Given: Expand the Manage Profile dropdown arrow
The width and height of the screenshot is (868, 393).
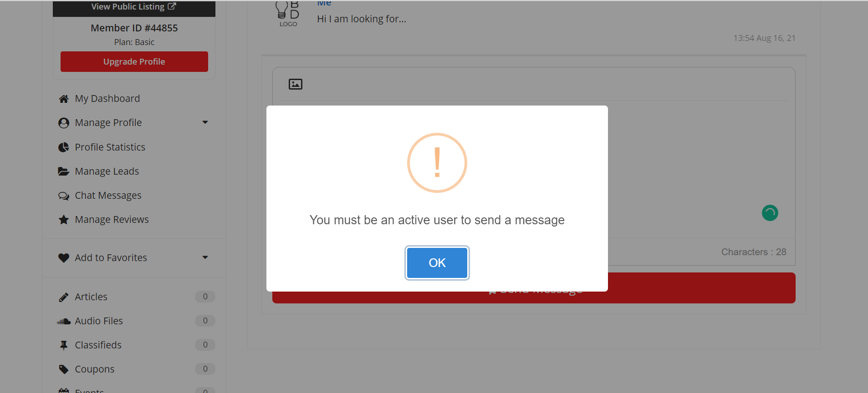Looking at the screenshot, I should (205, 122).
